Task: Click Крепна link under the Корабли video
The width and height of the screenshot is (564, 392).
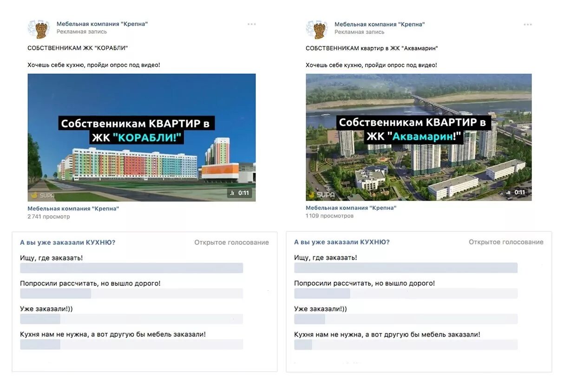Action: [x=73, y=209]
